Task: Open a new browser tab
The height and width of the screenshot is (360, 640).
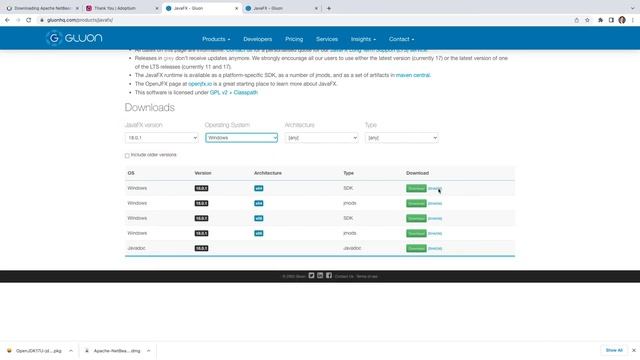Action: 329,8
